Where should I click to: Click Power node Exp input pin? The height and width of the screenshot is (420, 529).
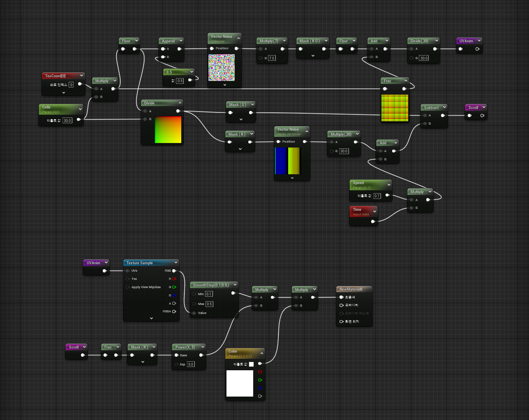coord(177,365)
